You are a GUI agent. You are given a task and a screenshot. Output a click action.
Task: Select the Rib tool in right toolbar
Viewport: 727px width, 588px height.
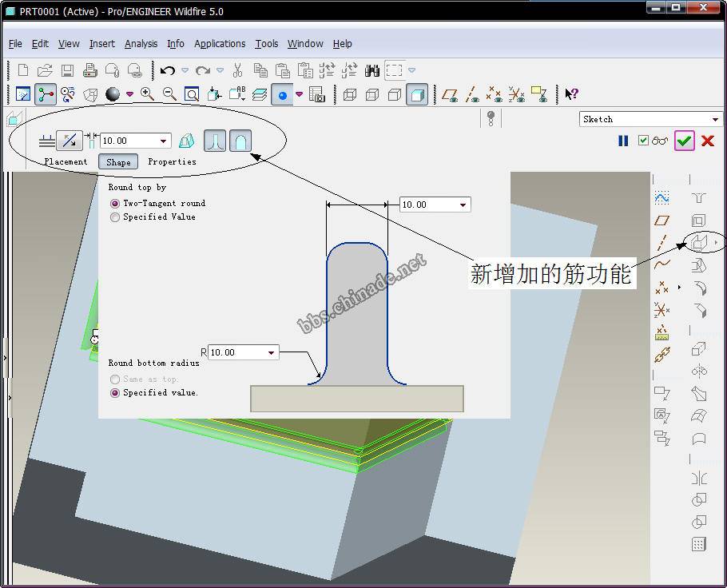(x=698, y=242)
